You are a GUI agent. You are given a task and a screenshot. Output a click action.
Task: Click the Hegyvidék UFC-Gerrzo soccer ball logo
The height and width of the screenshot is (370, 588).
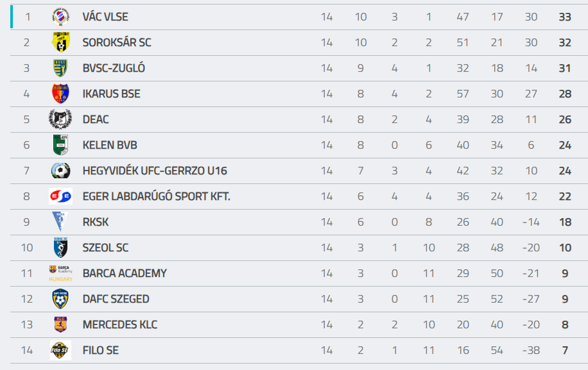[60, 171]
